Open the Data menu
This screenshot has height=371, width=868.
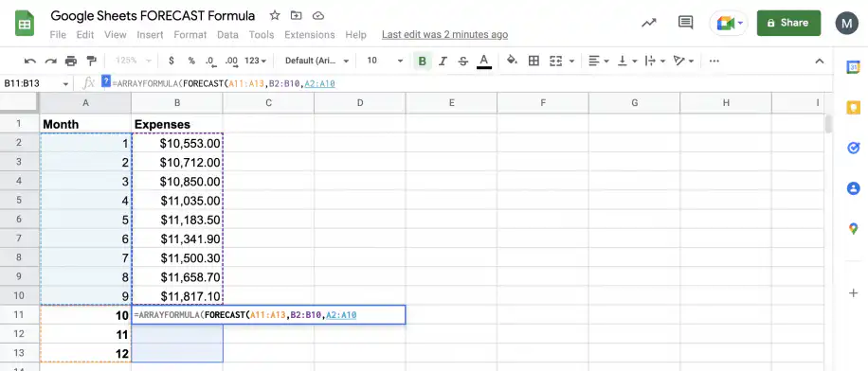pos(227,35)
